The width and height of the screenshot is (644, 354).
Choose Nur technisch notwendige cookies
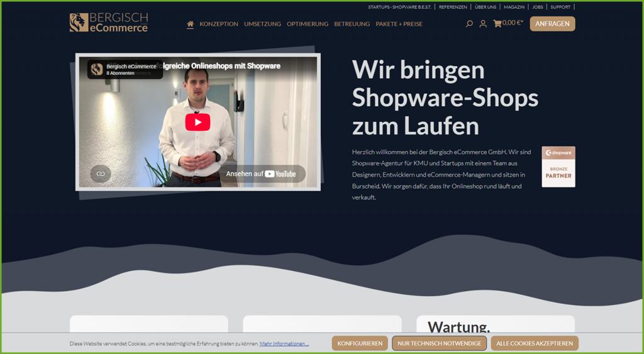(x=439, y=343)
